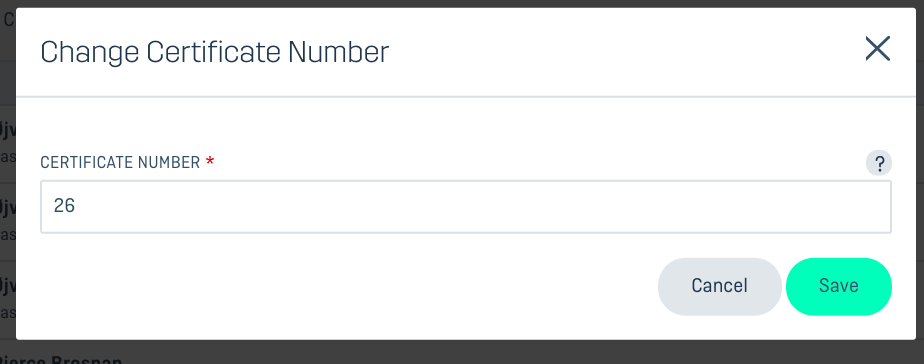Click the dimmed background strip above the dialog
The width and height of the screenshot is (924, 364).
click(462, 4)
